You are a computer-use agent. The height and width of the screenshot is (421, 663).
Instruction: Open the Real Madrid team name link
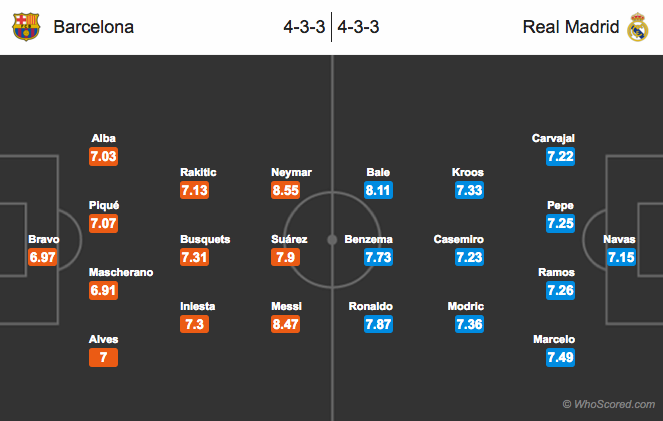click(x=570, y=27)
